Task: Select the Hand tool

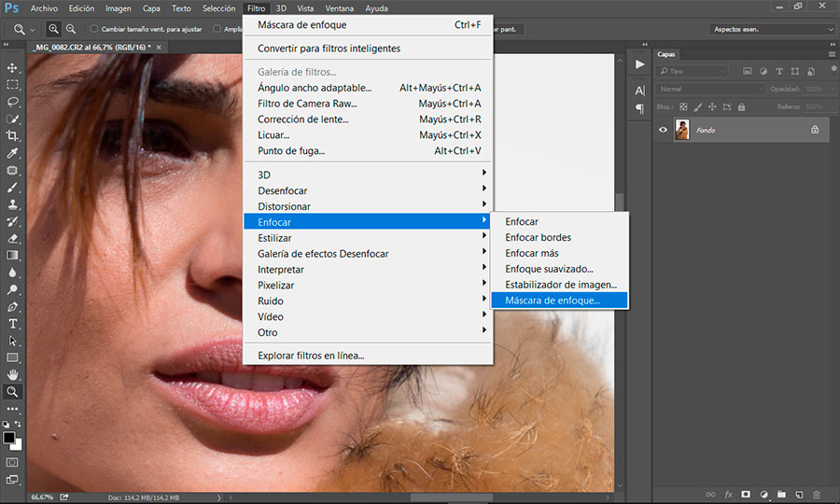Action: point(13,375)
